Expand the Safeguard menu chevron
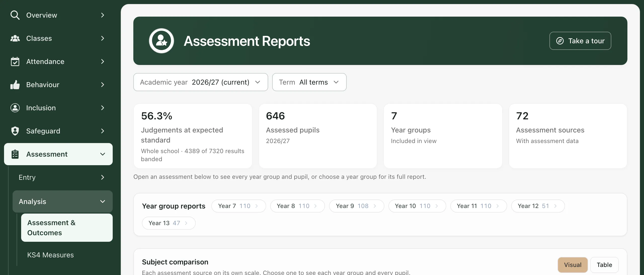Screen dimensions: 644x275 (102, 131)
